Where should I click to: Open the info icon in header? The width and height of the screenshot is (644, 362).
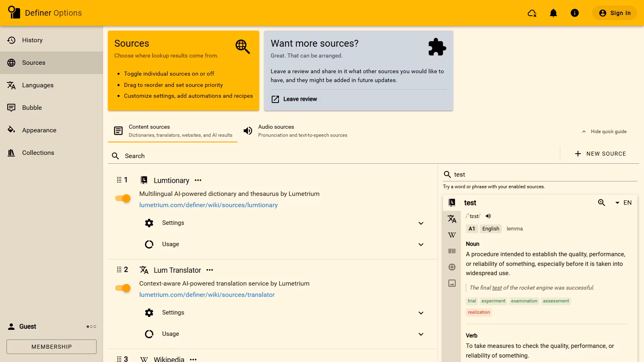tap(575, 13)
